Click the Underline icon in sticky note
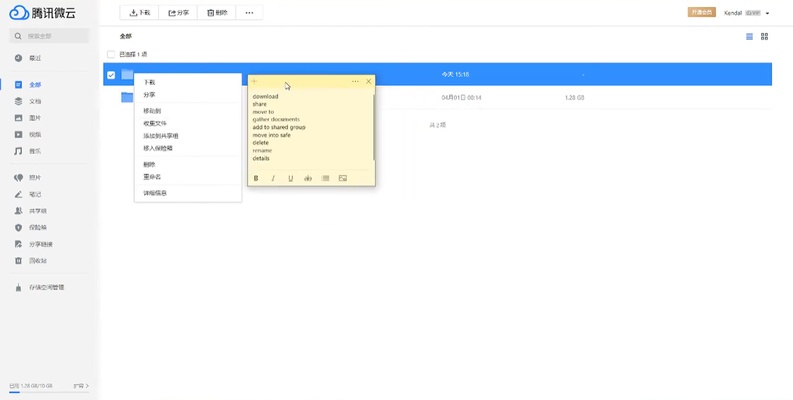Screen dimensions: 793x400 pos(290,178)
